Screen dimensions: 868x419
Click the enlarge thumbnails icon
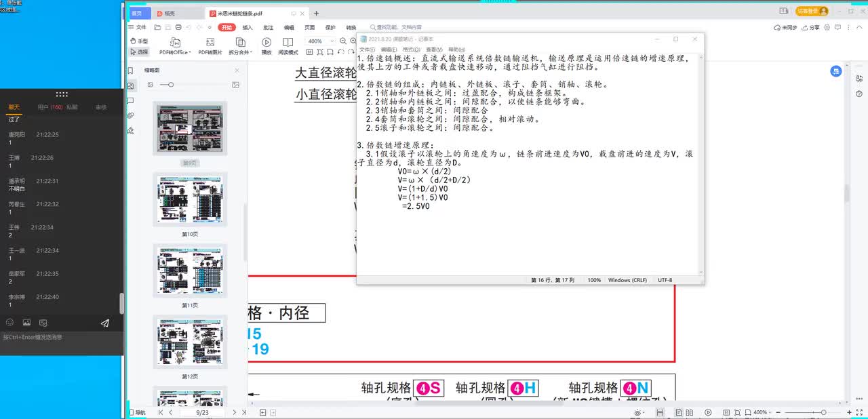(235, 85)
